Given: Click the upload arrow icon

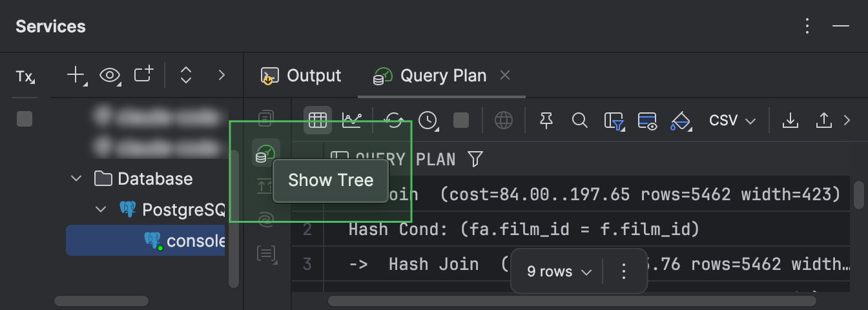Looking at the screenshot, I should [824, 120].
